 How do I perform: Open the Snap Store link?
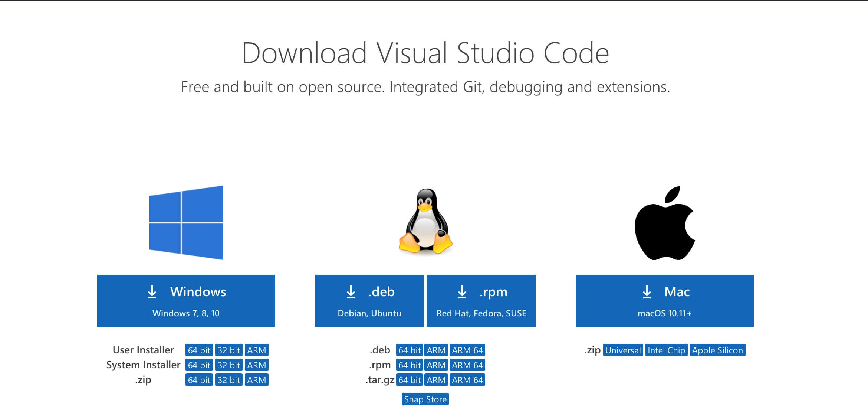coord(425,399)
